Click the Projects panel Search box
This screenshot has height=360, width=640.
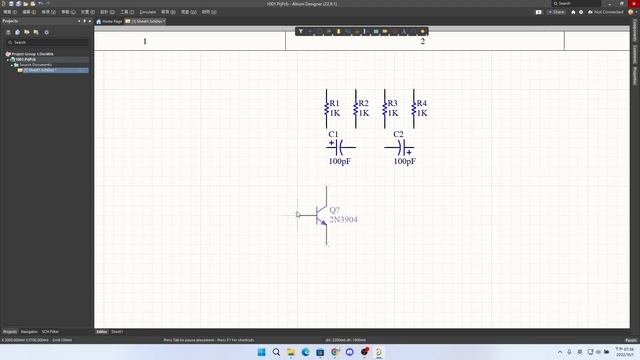[x=47, y=42]
